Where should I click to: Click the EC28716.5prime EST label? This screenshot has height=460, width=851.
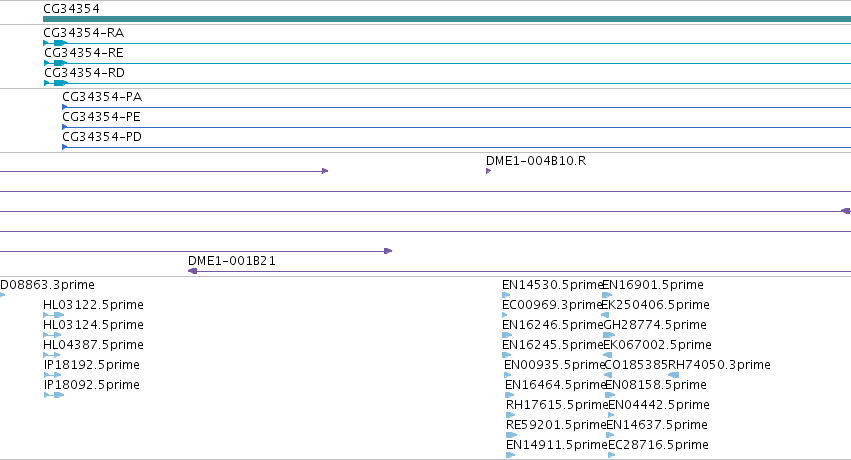click(x=658, y=445)
